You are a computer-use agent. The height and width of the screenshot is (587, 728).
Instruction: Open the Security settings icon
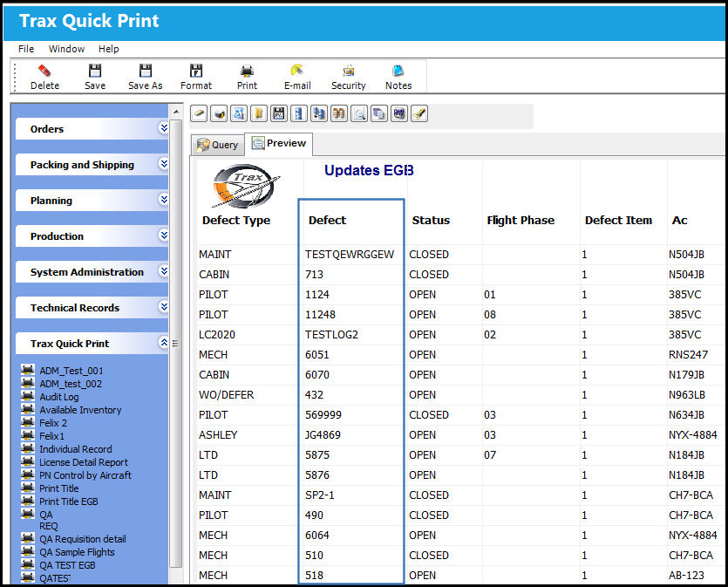(x=349, y=71)
